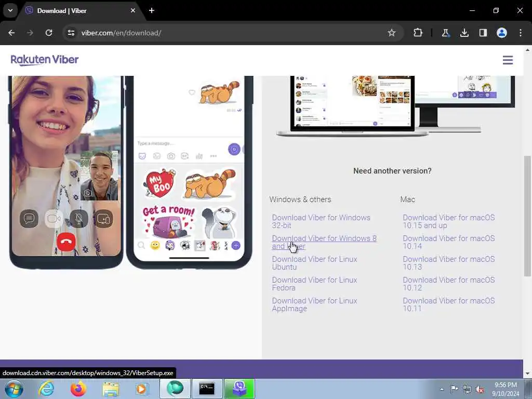
Task: Show browser downloads
Action: (x=464, y=33)
